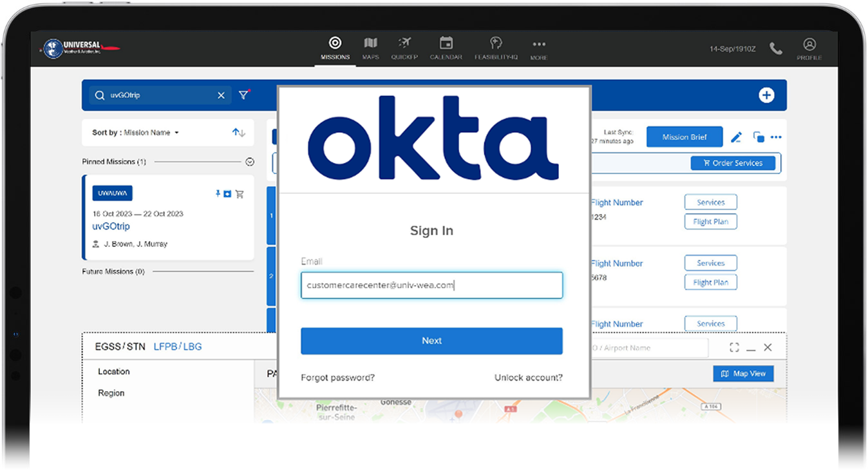Clear the uvGOtrip search text
Image resolution: width=868 pixels, height=473 pixels.
(x=221, y=95)
